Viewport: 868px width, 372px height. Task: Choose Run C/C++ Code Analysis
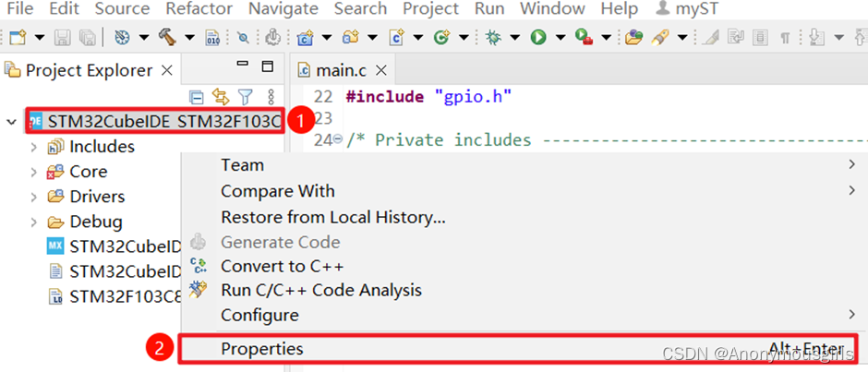click(321, 290)
